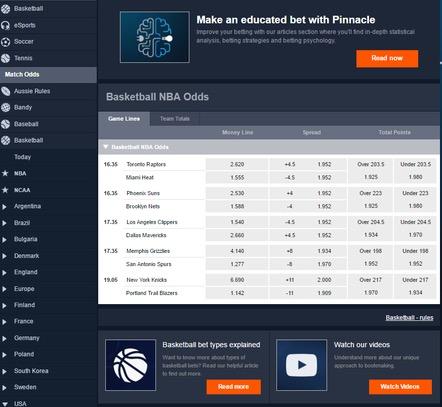Select the Under 203.5 total points bet
The width and height of the screenshot is (442, 407).
pyautogui.click(x=415, y=171)
